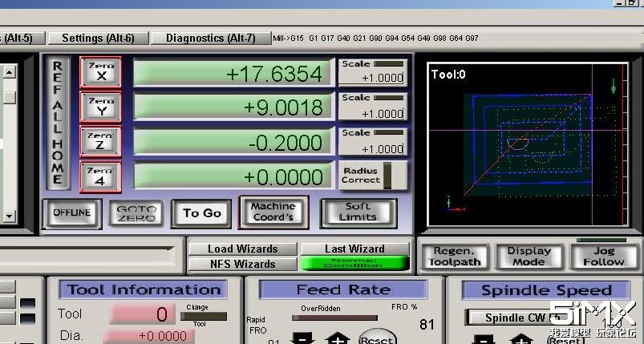Zero the X axis with Zero X button
644x344 pixels.
click(x=100, y=72)
